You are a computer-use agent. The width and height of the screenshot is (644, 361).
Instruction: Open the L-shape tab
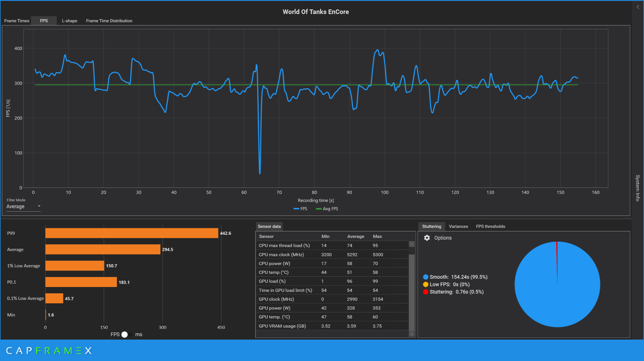point(69,21)
